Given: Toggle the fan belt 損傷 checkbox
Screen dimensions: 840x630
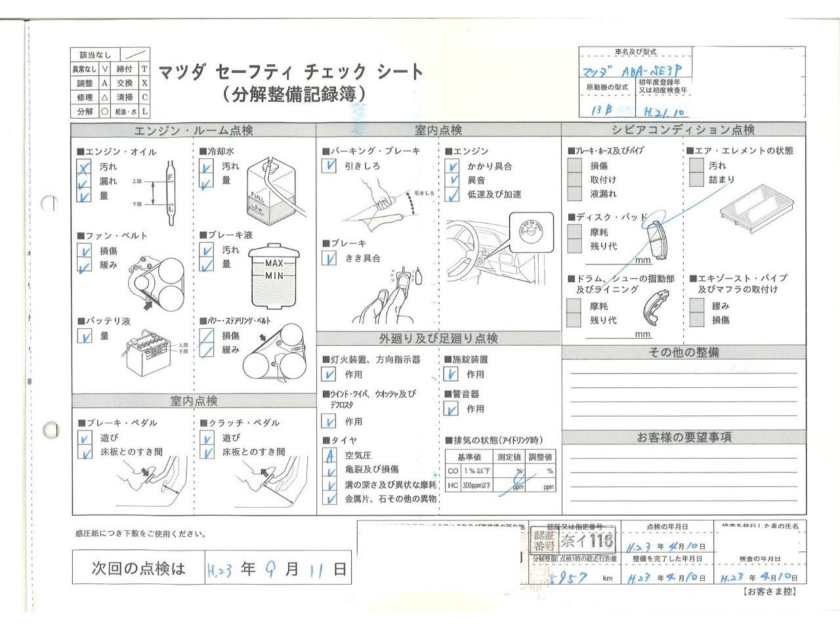Looking at the screenshot, I should (x=84, y=251).
